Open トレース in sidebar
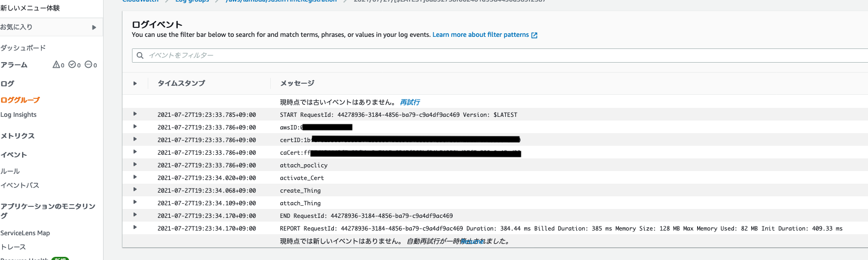The image size is (868, 260). coord(13,247)
